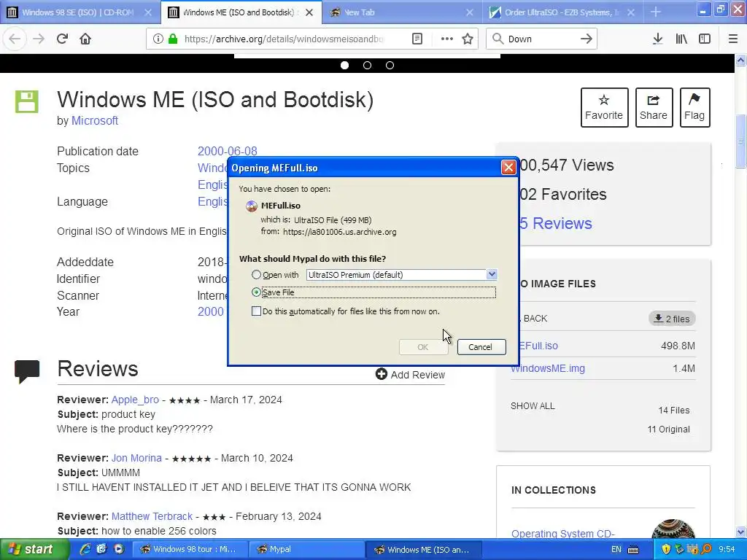Click the search field with text Down
This screenshot has height=560, width=747.
(542, 39)
